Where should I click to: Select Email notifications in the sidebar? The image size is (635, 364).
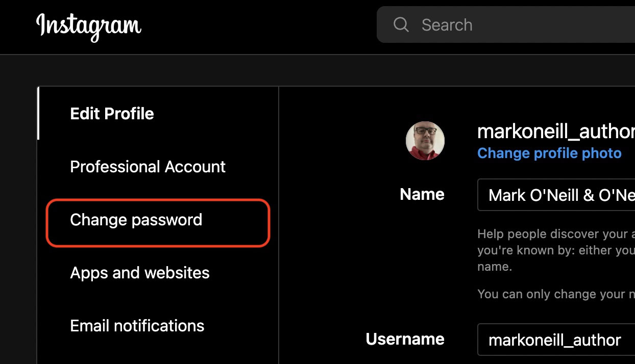click(137, 326)
